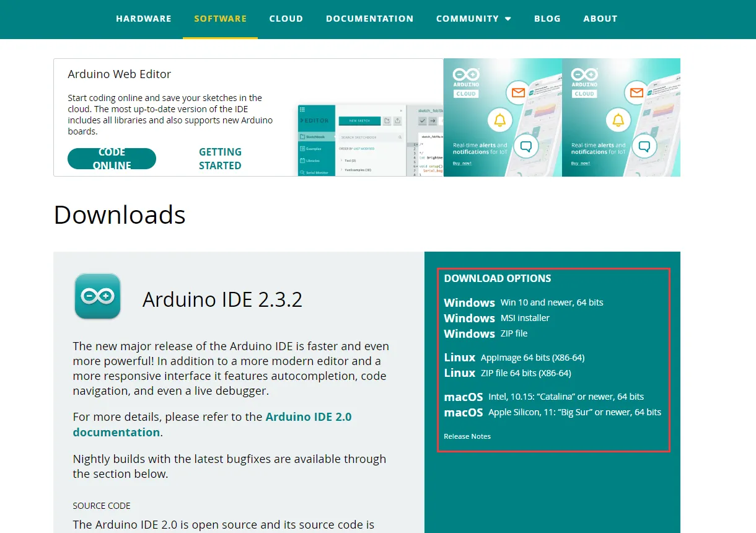Open the Blog page

coord(547,19)
